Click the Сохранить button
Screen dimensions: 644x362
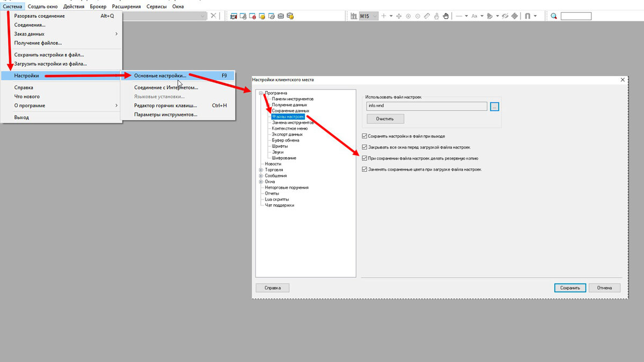point(570,288)
